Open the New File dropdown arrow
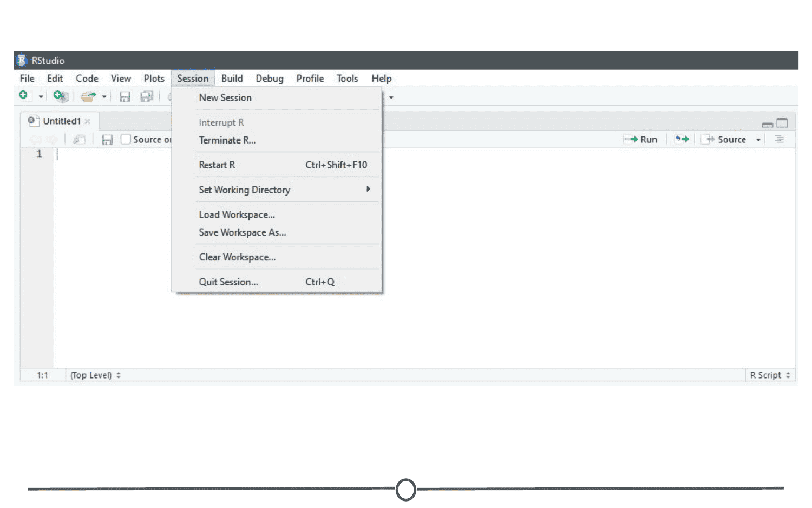Image resolution: width=812 pixels, height=508 pixels. (x=41, y=97)
